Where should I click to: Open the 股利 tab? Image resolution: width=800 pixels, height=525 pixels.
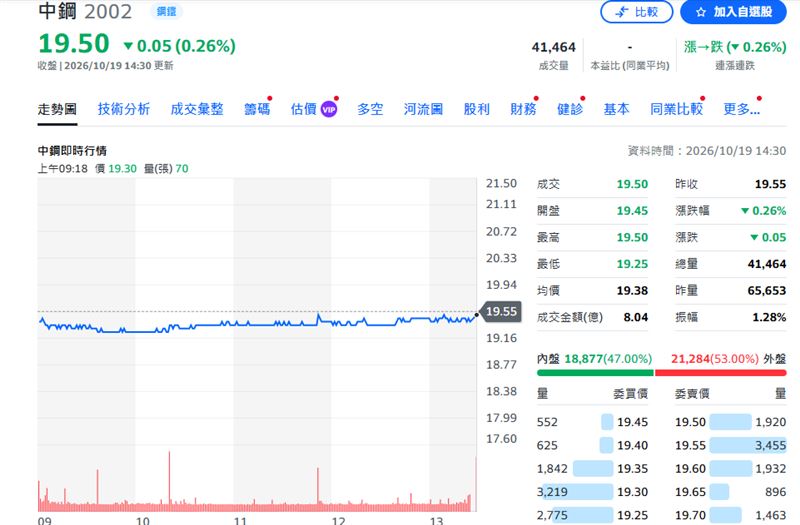click(x=477, y=109)
